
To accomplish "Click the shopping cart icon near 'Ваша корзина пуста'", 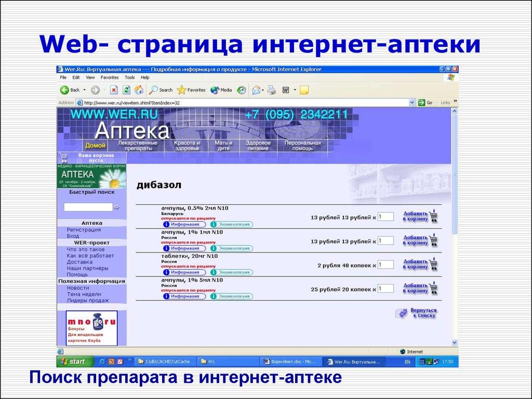I will (63, 156).
